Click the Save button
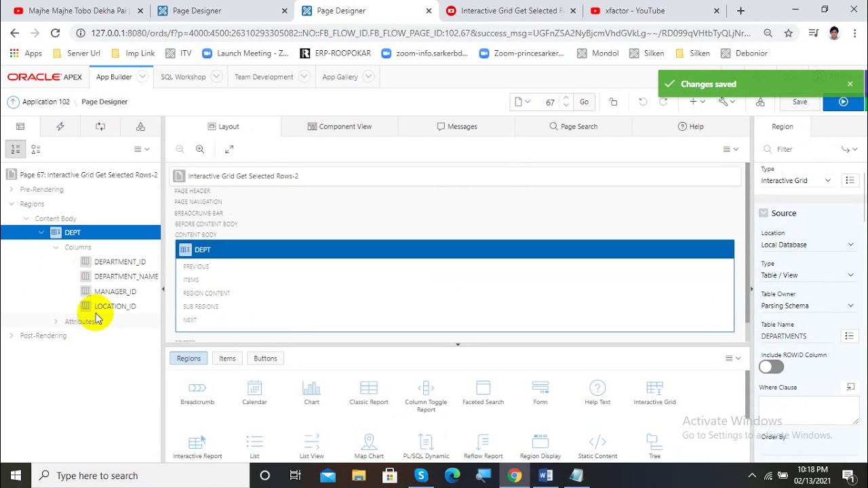 800,102
